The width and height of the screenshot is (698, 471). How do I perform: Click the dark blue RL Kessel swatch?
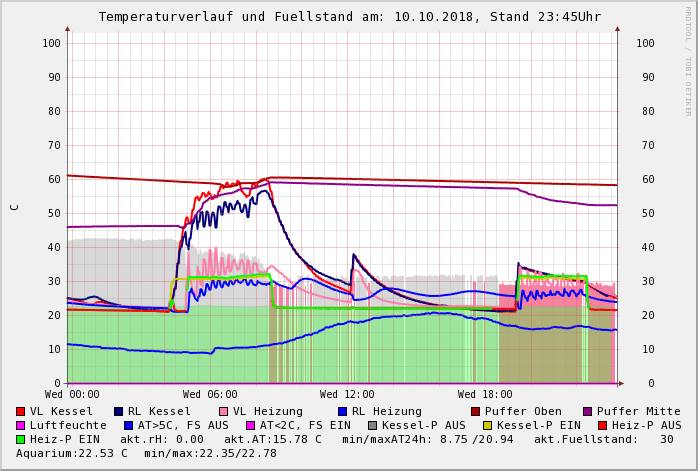tap(118, 411)
